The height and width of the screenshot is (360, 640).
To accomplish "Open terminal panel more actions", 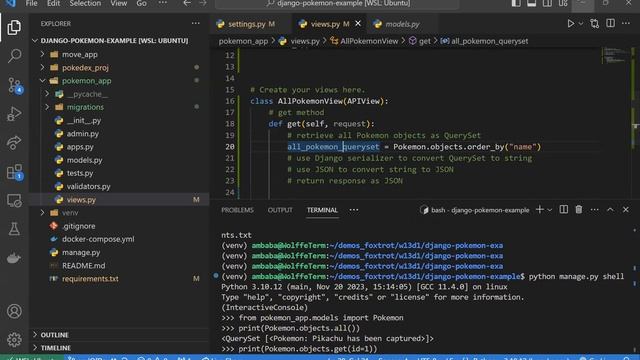I will [594, 209].
